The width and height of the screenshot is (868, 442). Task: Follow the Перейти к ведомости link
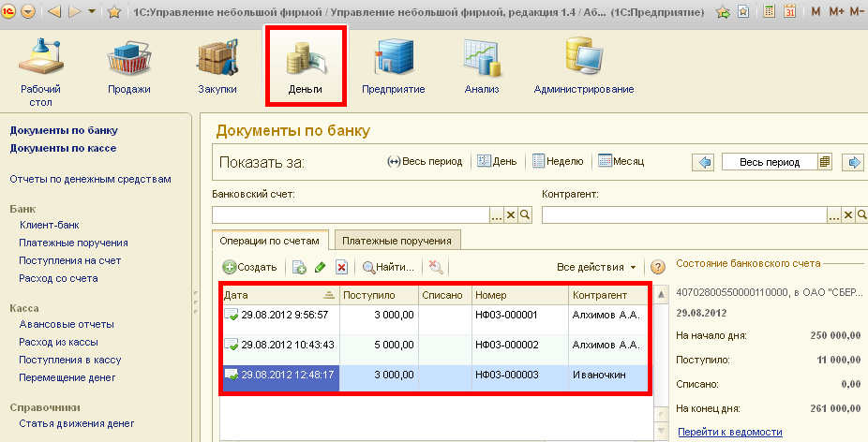(730, 432)
